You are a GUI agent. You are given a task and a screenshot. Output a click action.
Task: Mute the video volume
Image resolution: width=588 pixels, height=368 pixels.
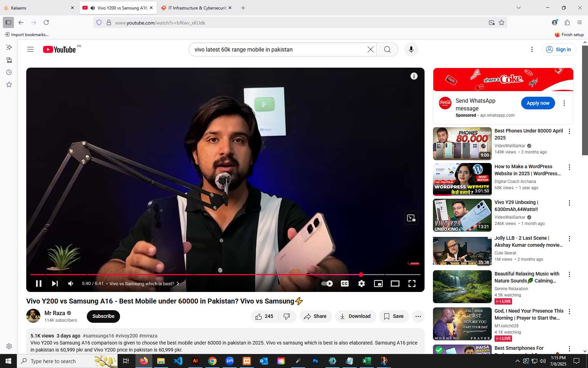point(71,284)
